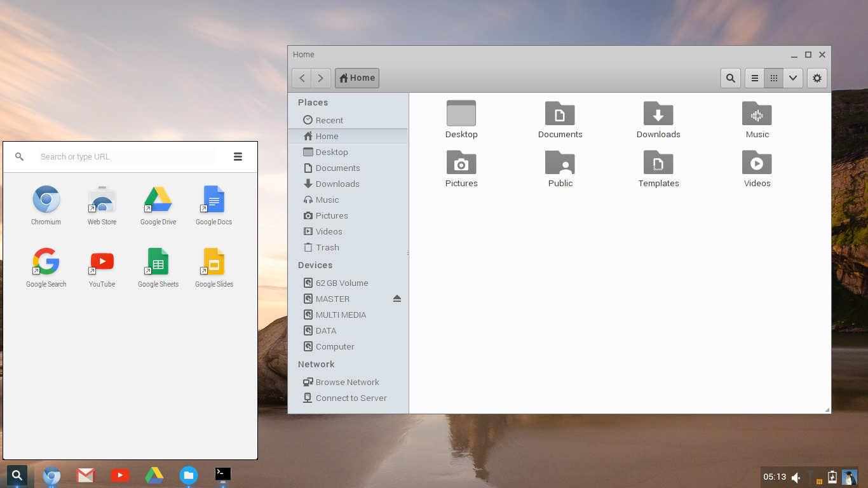Maximize the Home file manager window
The height and width of the screenshot is (488, 868).
tap(808, 55)
